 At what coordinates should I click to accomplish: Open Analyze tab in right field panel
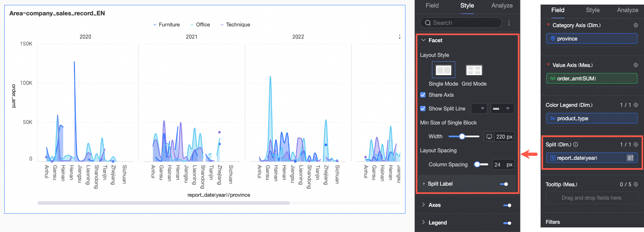click(627, 10)
